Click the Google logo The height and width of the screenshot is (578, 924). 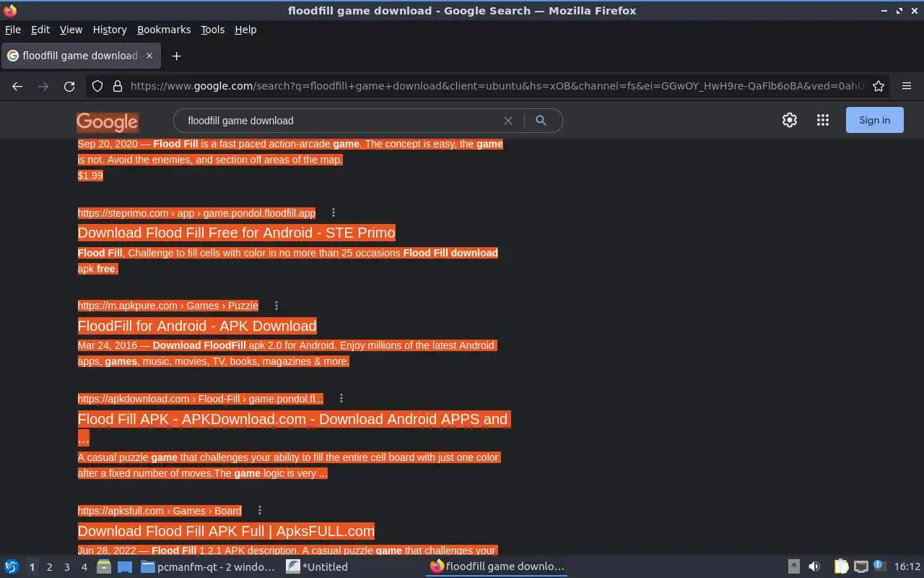[108, 121]
